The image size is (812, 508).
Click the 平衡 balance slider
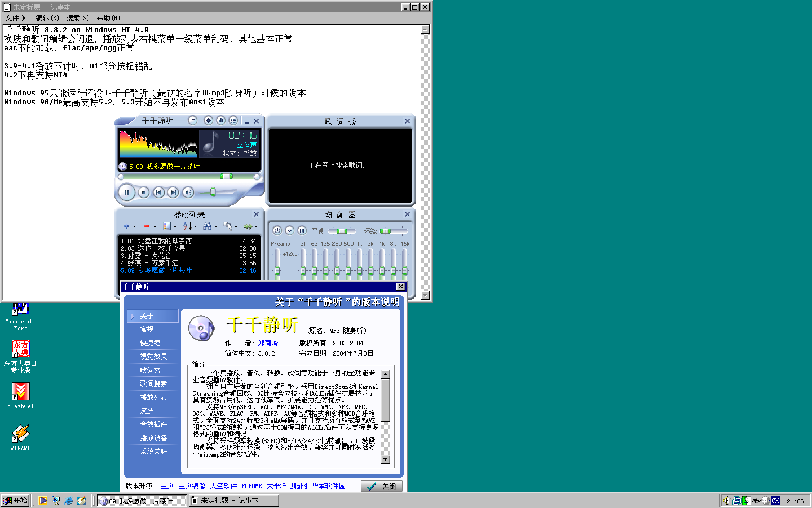coord(342,231)
